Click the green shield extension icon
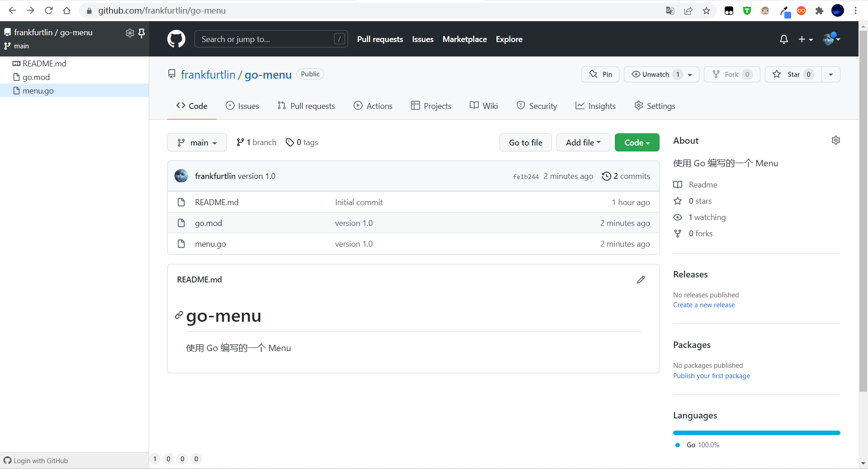This screenshot has width=868, height=469. pos(747,11)
